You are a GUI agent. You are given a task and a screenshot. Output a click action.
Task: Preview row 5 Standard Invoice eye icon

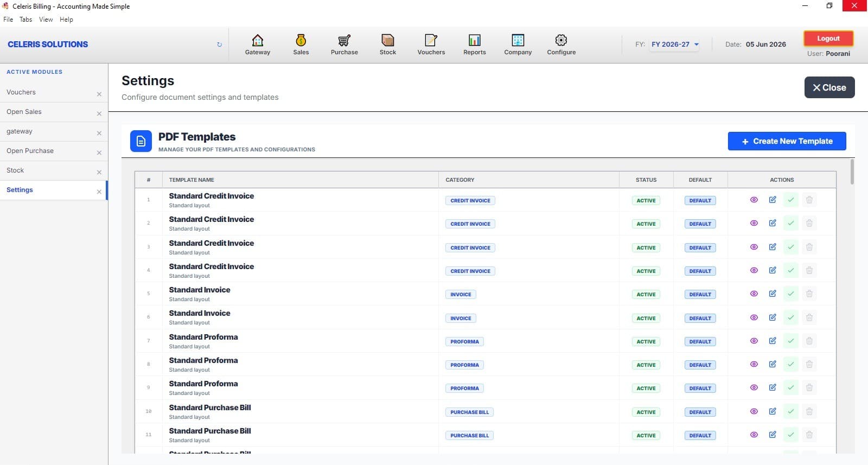coord(754,294)
